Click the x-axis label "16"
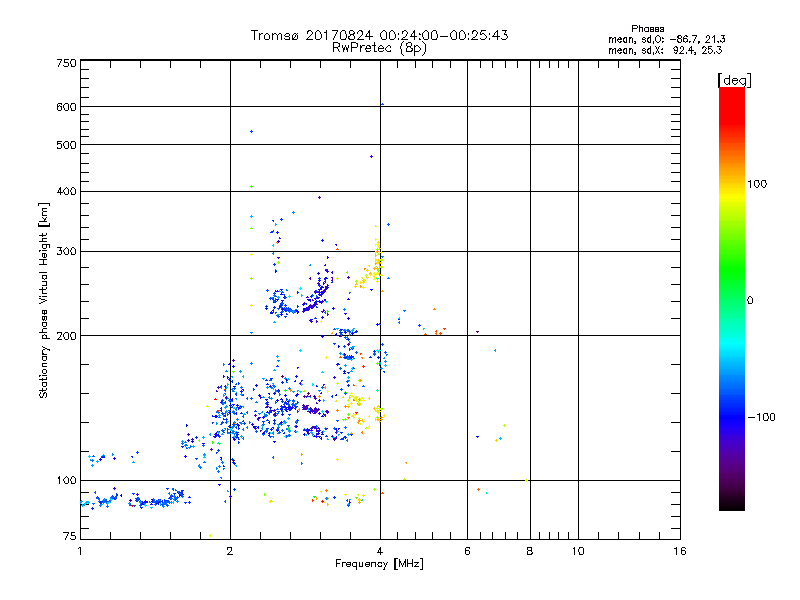This screenshot has height=600, width=800. (x=680, y=551)
